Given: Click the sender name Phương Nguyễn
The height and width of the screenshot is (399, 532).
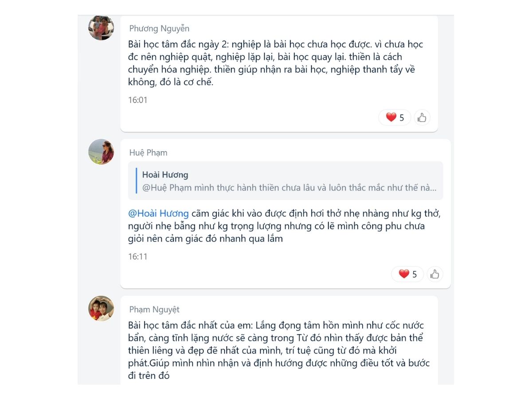Looking at the screenshot, I should (159, 28).
